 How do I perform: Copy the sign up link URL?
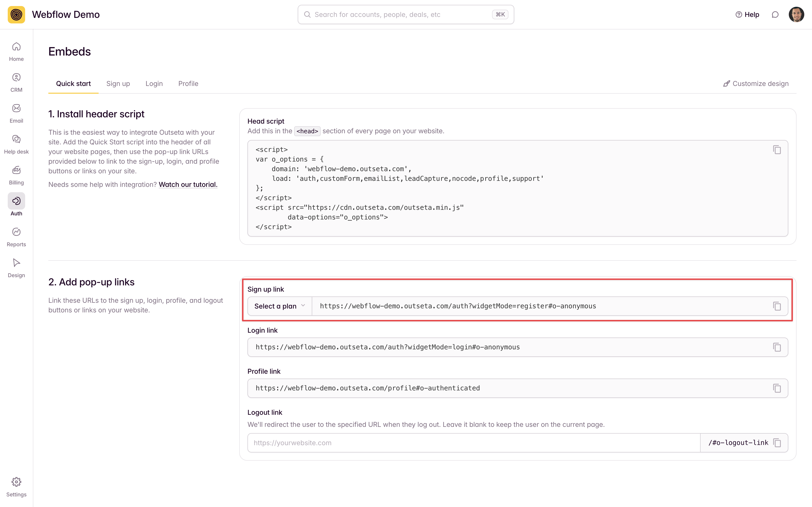(777, 306)
